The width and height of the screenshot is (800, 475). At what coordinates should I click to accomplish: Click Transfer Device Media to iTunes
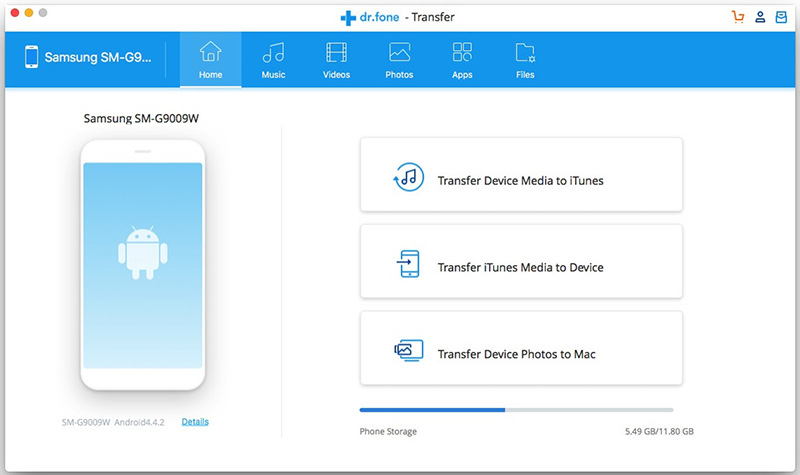[521, 174]
